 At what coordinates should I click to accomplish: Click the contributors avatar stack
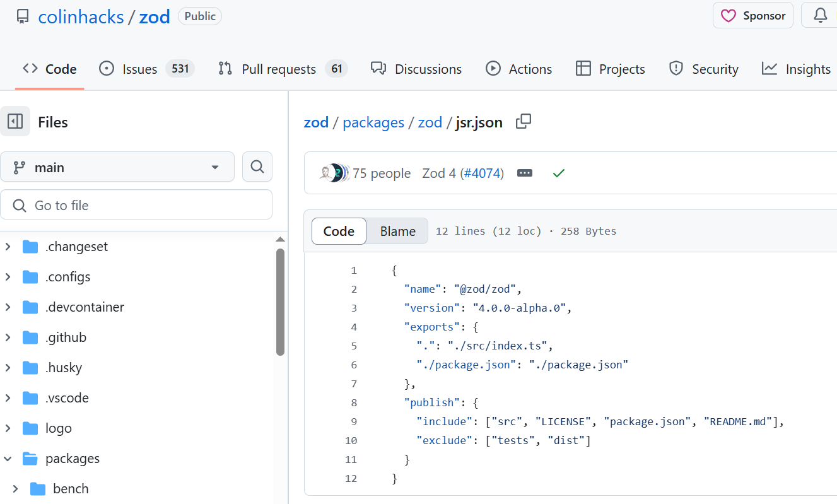pyautogui.click(x=334, y=173)
